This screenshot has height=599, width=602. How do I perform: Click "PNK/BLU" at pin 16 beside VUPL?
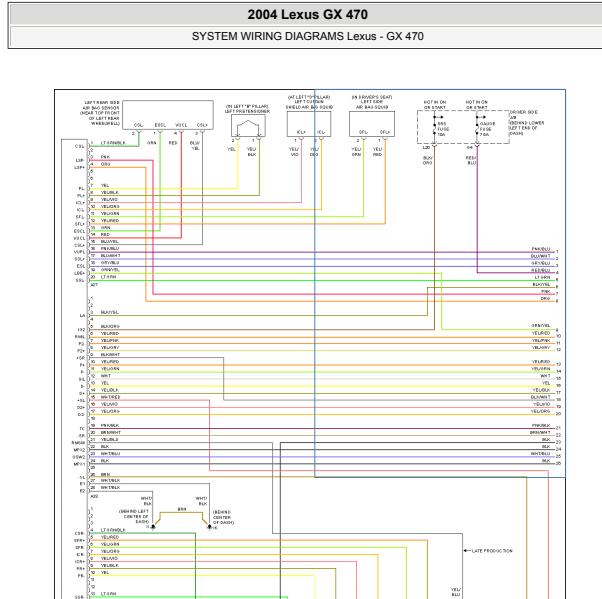pos(110,248)
